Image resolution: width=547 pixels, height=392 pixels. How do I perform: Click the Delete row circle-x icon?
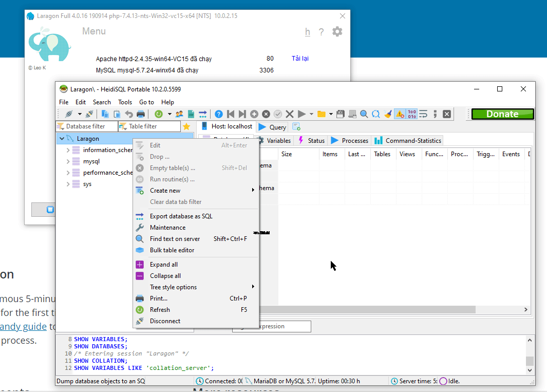coord(266,114)
